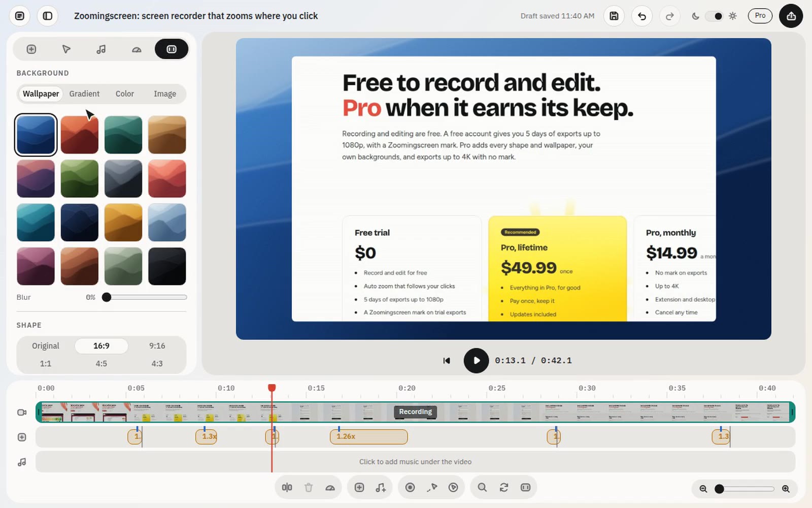This screenshot has width=812, height=508.
Task: Open the music tab icon in the panel
Action: point(101,49)
